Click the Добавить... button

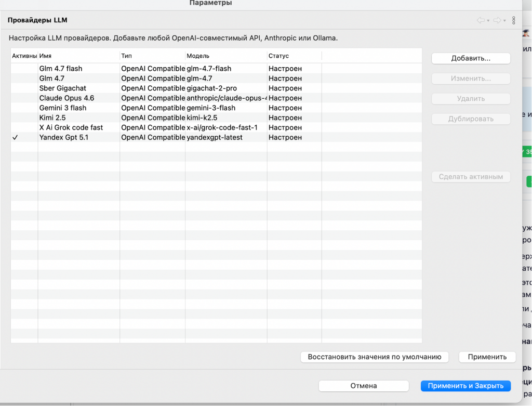click(x=471, y=58)
